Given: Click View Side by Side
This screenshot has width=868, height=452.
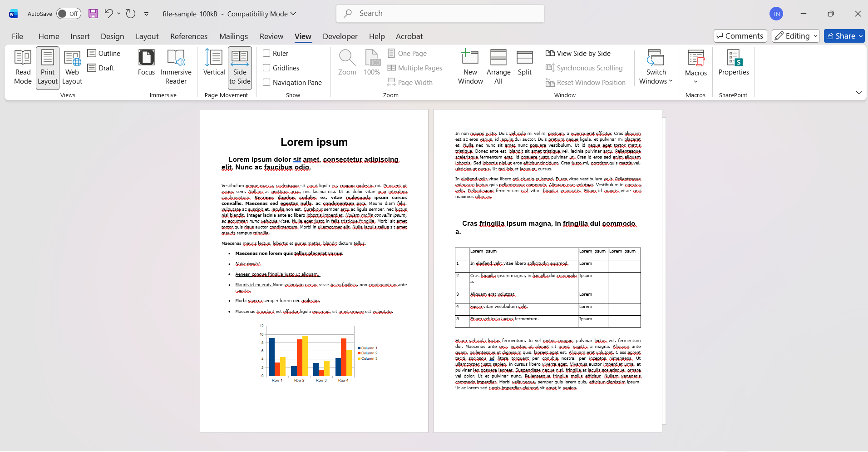Looking at the screenshot, I should (x=578, y=53).
